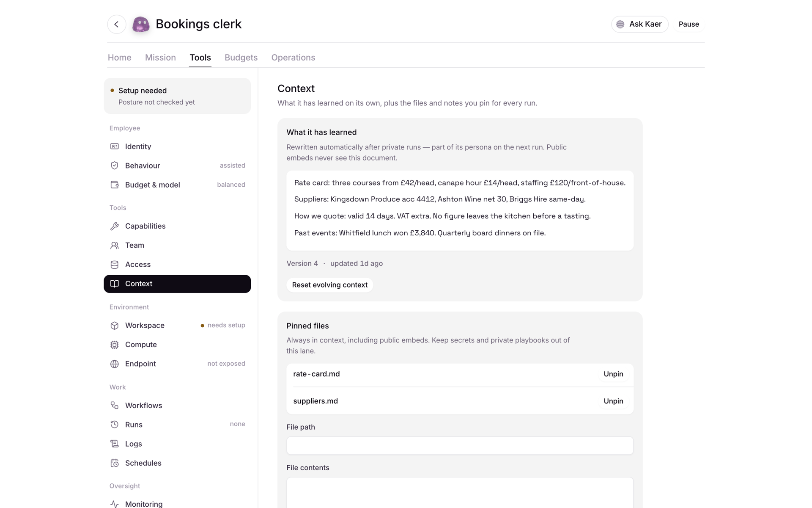The height and width of the screenshot is (508, 812).
Task: Pause the Bookings clerk employee
Action: (689, 24)
